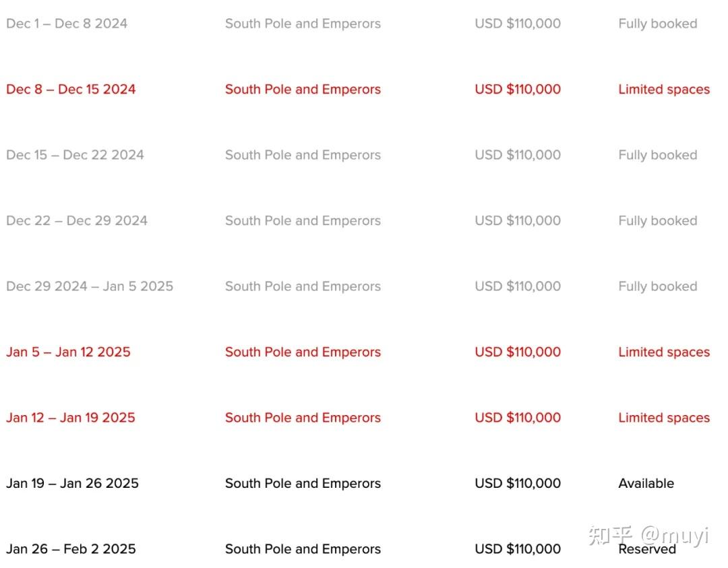Click the USD $110,000 price for Jan 5
Viewport: 728px width, 568px height.
518,352
